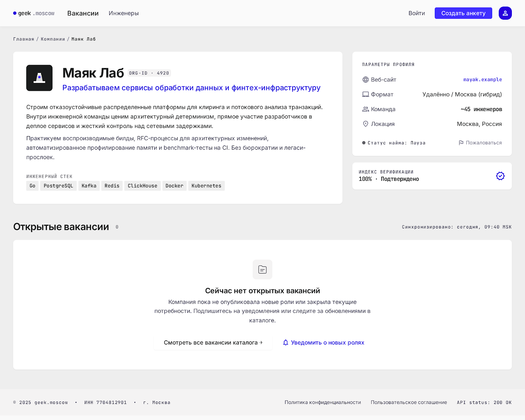Screen dimensions: 525x420
Task: Open the Инженеры nav item
Action: point(124,13)
